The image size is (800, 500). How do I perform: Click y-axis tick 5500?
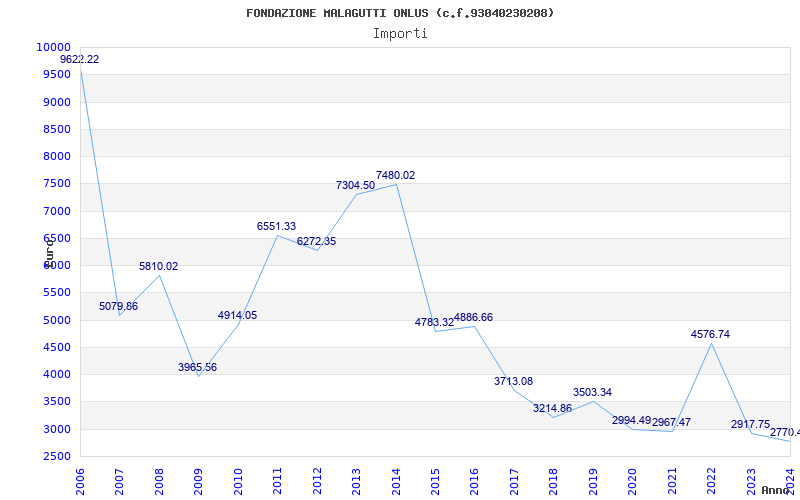57,292
